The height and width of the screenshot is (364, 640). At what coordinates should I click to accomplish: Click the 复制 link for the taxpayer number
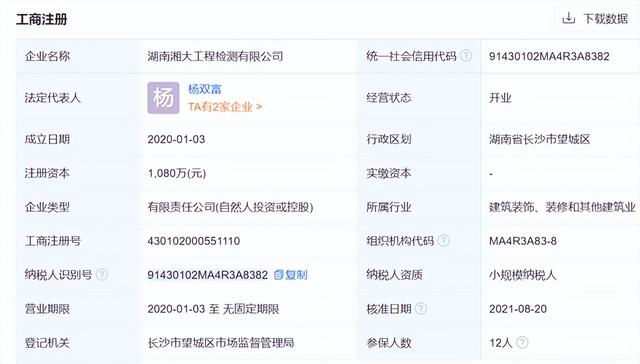pyautogui.click(x=296, y=275)
